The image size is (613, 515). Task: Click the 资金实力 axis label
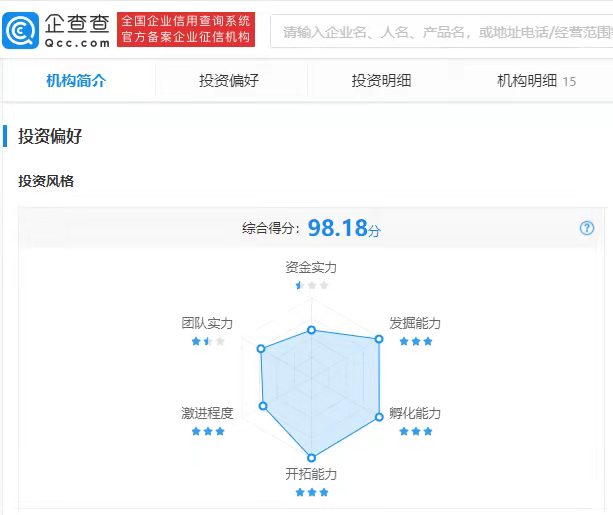coord(311,267)
